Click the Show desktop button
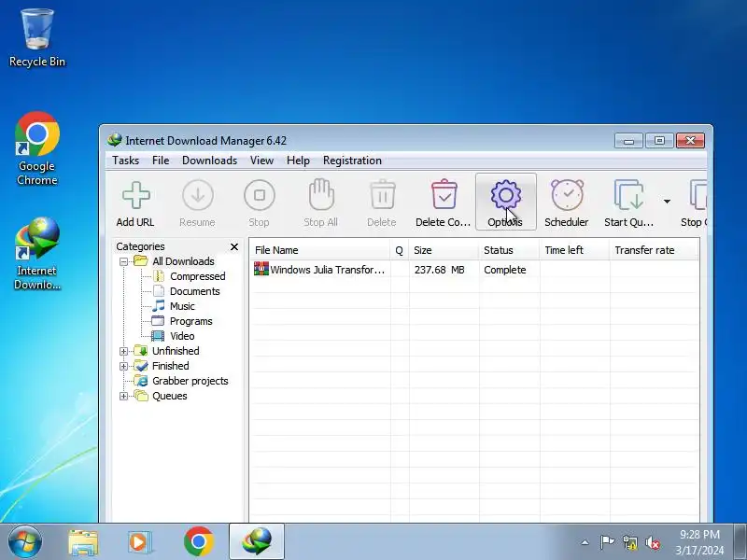Screen dimensions: 747x560 click(x=740, y=542)
